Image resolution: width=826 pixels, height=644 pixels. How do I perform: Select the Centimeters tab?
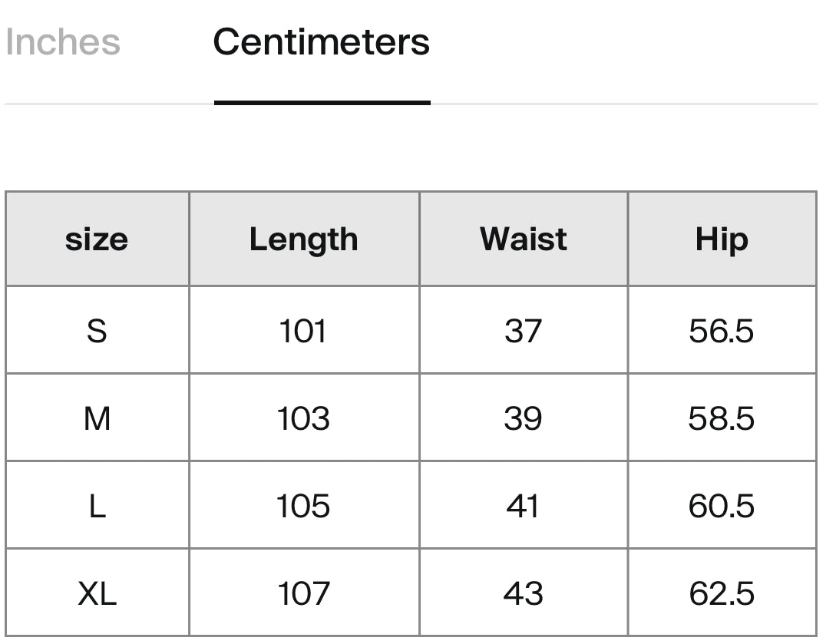(321, 42)
